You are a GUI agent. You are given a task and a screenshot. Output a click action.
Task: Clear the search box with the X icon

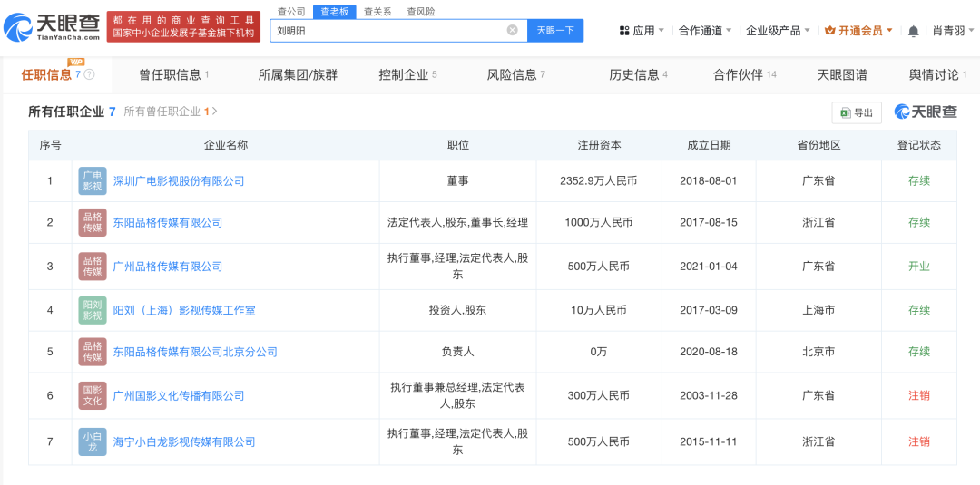[512, 30]
